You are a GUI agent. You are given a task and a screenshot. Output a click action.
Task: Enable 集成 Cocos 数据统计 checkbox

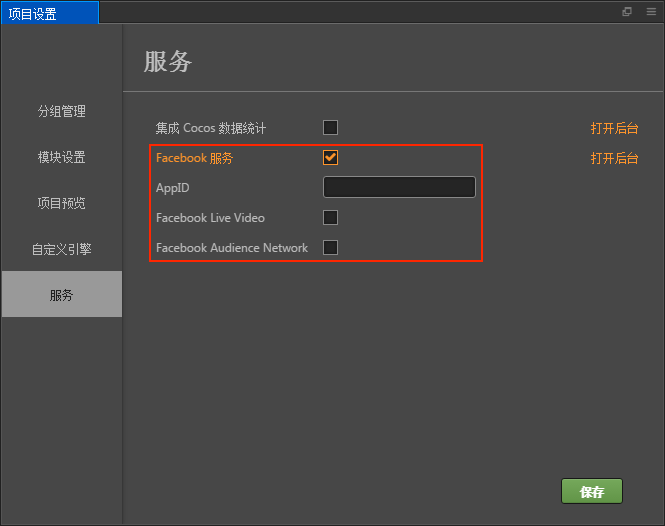[330, 127]
